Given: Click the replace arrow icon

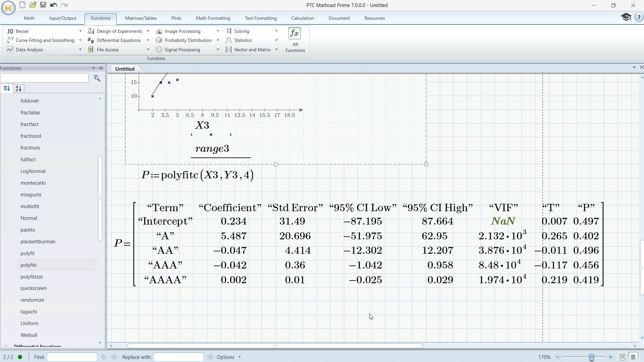Looking at the screenshot, I should point(210,357).
